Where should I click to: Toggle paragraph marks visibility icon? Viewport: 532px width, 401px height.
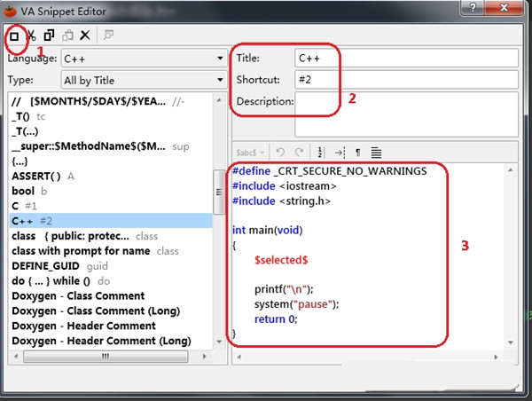point(357,153)
